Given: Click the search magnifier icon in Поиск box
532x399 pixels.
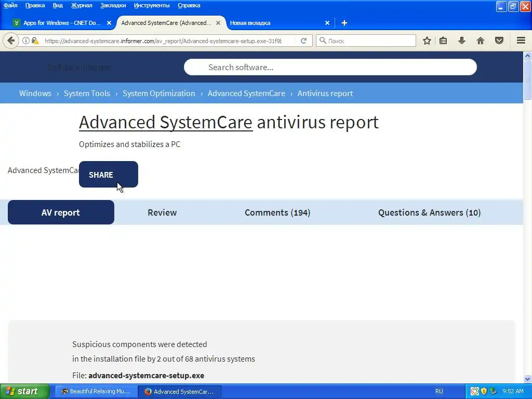Looking at the screenshot, I should click(x=323, y=41).
